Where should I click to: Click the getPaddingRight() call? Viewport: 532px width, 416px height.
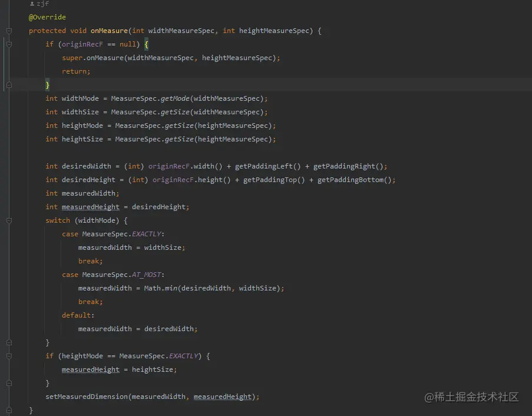pyautogui.click(x=348, y=166)
